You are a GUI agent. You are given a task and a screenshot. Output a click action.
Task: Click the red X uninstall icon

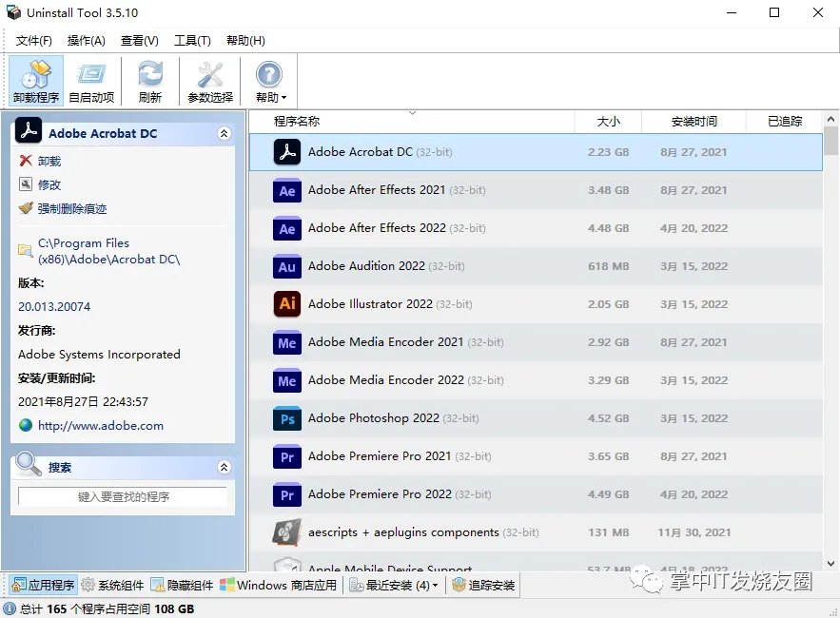[25, 161]
